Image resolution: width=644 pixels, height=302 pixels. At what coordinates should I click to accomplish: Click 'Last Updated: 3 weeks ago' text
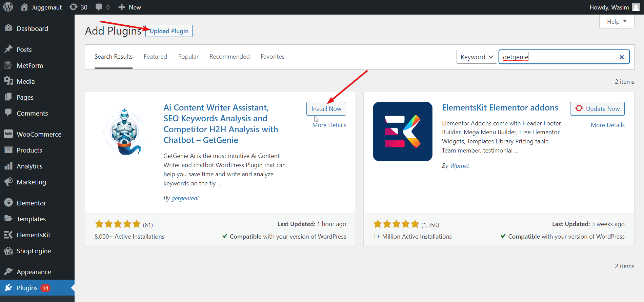pyautogui.click(x=588, y=224)
